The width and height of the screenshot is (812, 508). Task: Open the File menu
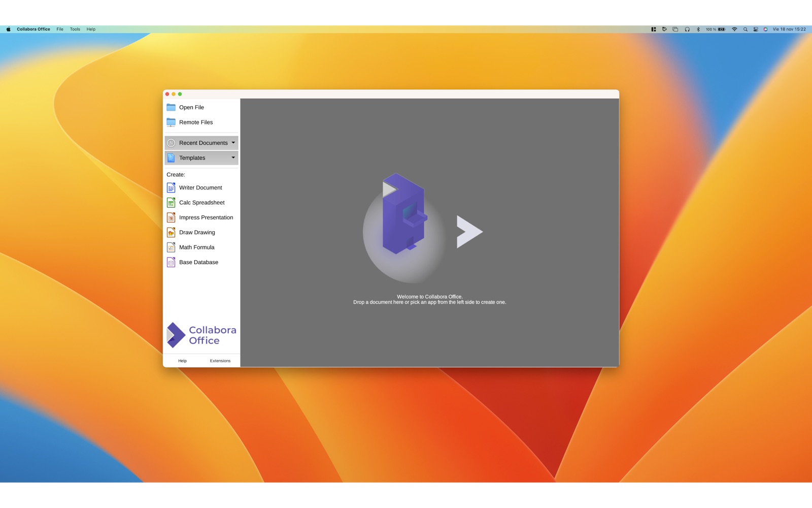coord(60,29)
